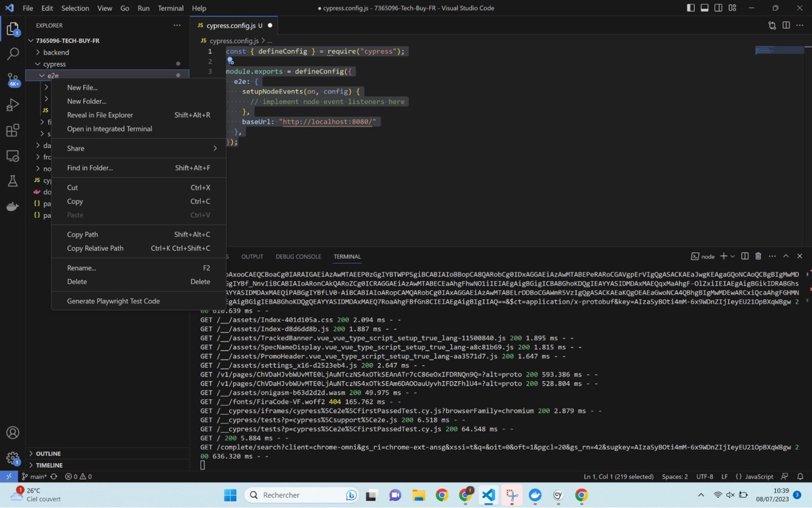
Task: Switch to the OUTPUT panel tab
Action: click(x=252, y=257)
